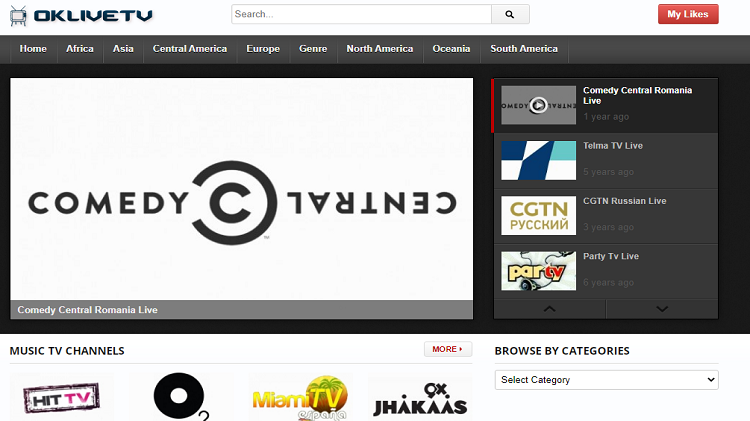Click the Party Tv thumbnail

pos(539,271)
